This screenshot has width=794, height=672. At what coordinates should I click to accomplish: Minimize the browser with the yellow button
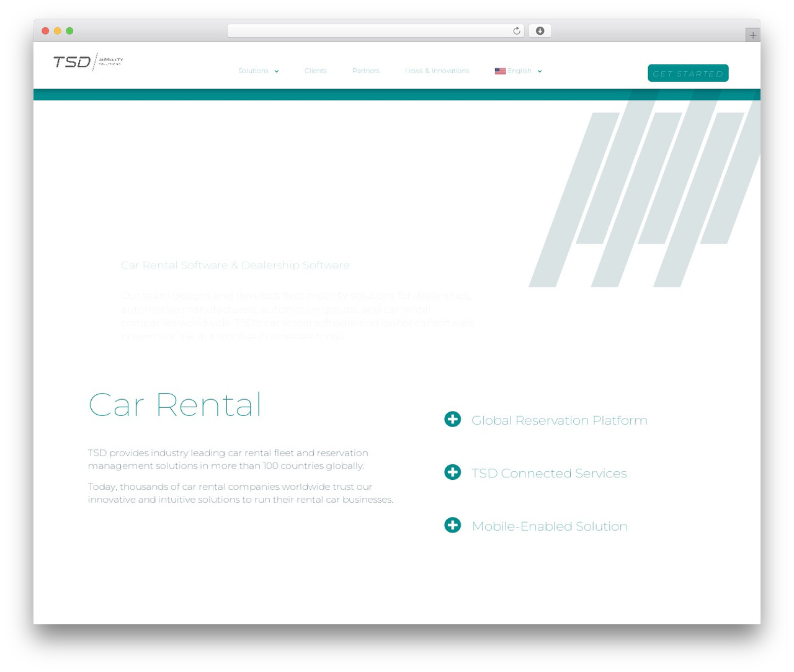57,31
